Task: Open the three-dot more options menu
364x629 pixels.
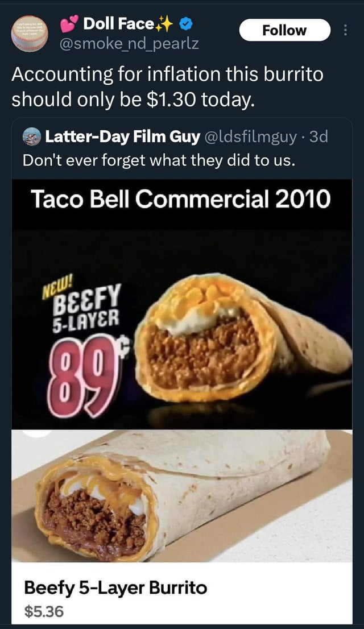Action: click(345, 30)
